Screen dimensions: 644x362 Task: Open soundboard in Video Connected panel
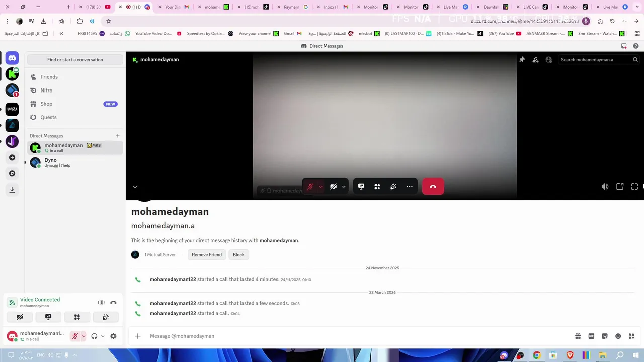106,317
